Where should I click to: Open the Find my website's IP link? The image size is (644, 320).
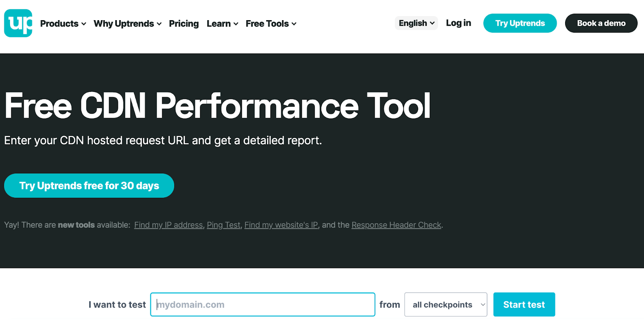point(281,225)
